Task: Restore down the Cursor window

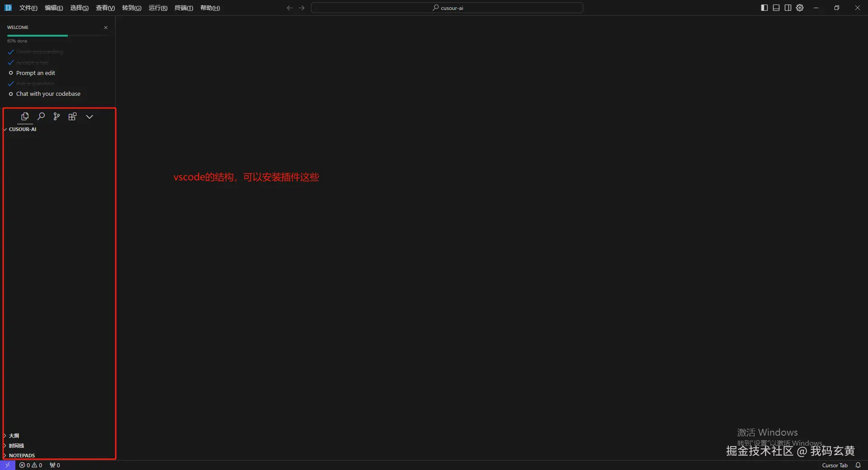Action: tap(837, 8)
